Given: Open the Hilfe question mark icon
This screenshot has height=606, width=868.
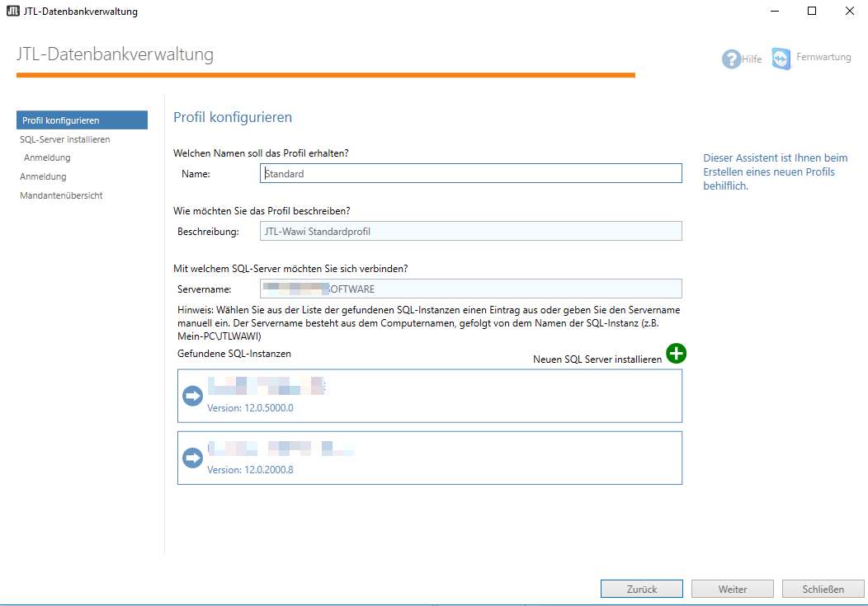Looking at the screenshot, I should click(731, 59).
